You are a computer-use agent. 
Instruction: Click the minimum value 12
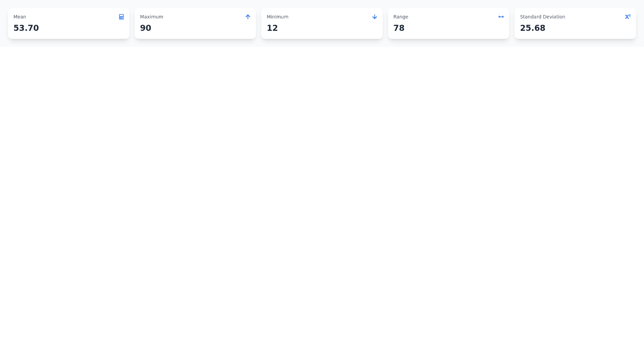click(272, 28)
